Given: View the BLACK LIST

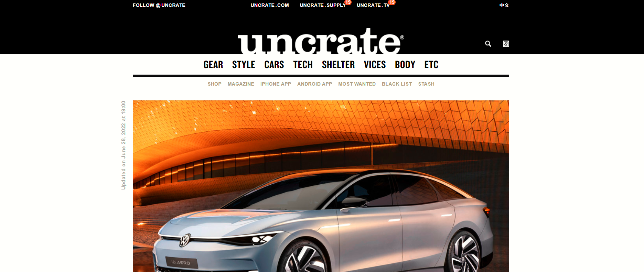Looking at the screenshot, I should click(397, 84).
